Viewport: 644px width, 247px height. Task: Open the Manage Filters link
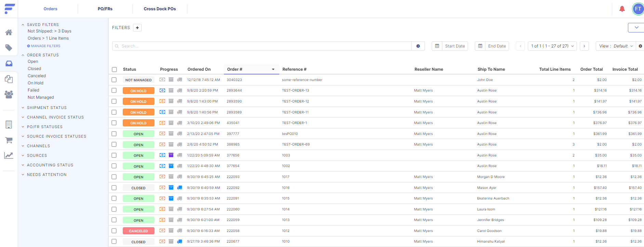pyautogui.click(x=44, y=46)
